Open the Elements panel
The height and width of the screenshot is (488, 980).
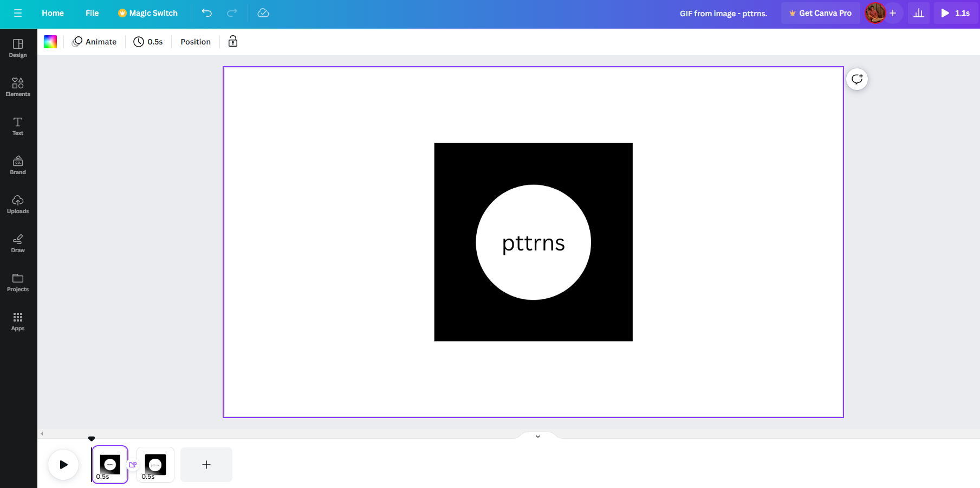point(18,87)
